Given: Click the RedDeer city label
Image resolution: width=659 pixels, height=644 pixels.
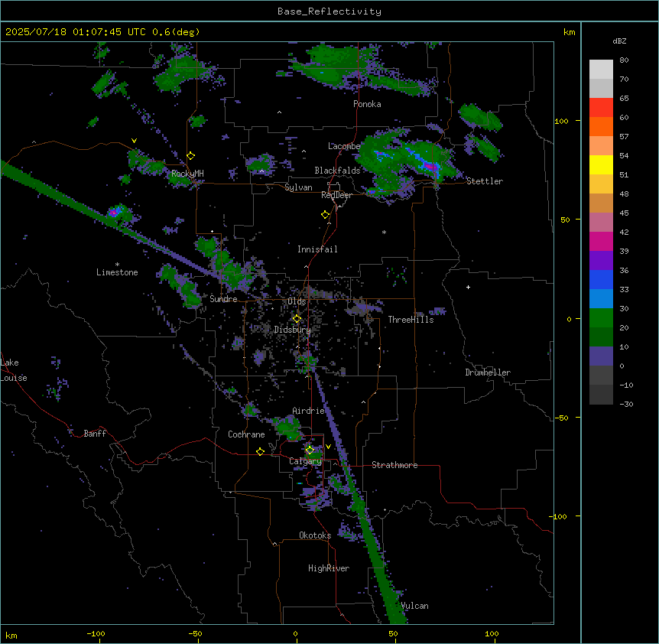Looking at the screenshot, I should point(336,195).
